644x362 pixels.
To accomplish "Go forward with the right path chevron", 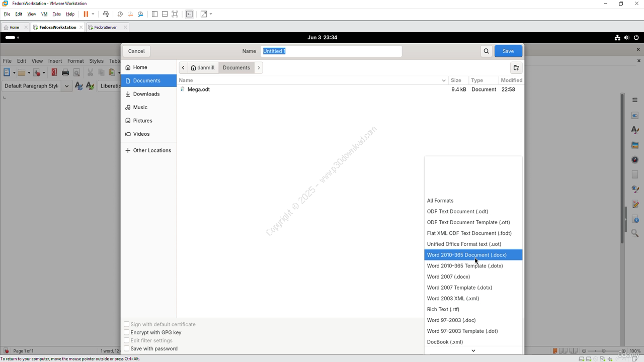I will click(x=259, y=67).
